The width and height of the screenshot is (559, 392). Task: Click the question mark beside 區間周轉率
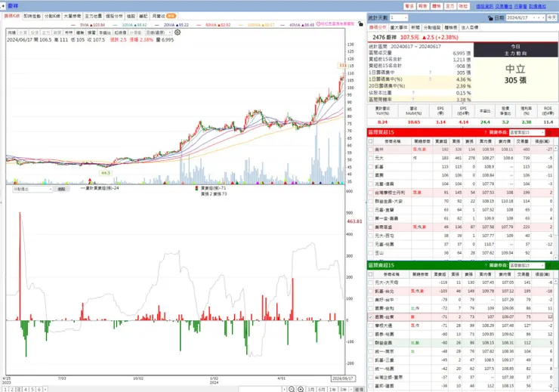[413, 100]
